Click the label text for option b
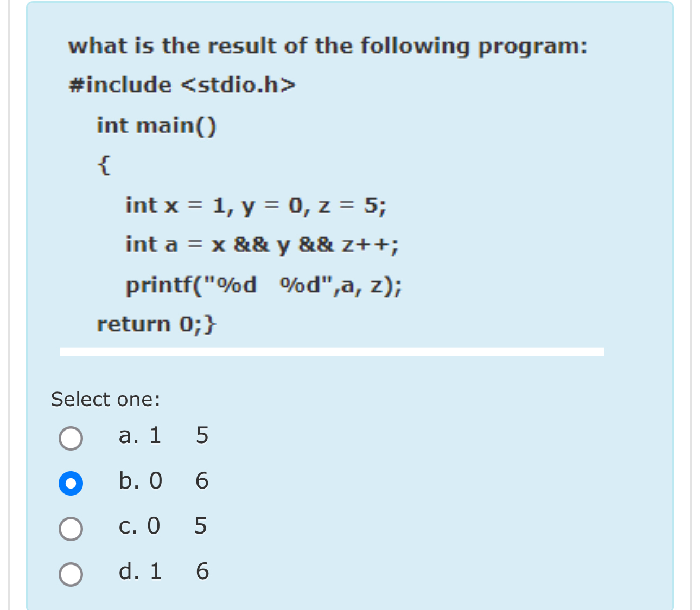This screenshot has height=610, width=700. 163,481
